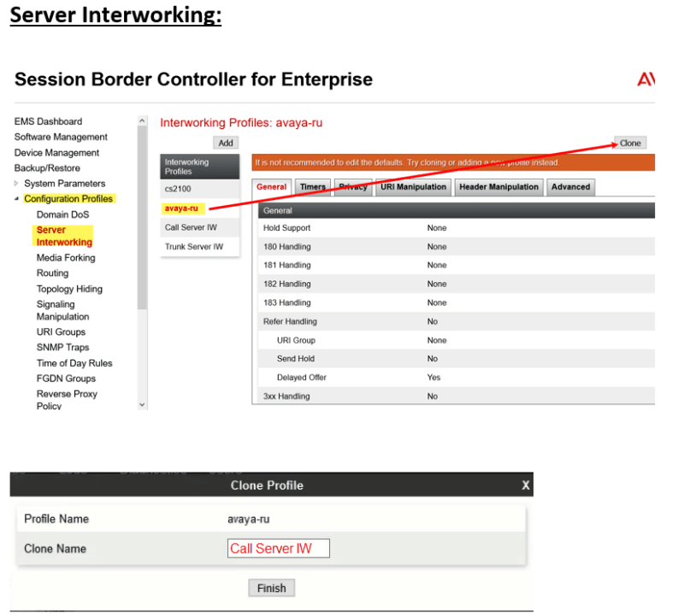Select System Parameters menu entry
Image resolution: width=684 pixels, height=616 pixels.
coord(65,183)
